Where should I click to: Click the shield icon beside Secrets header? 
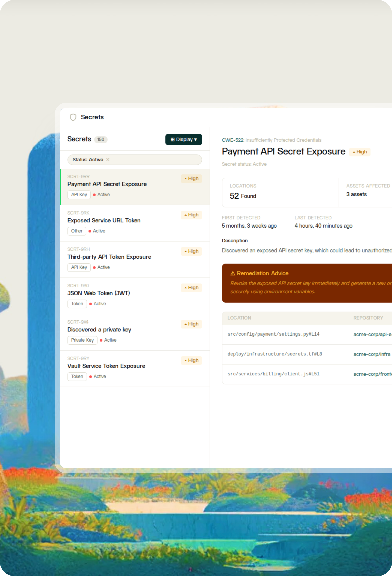(x=73, y=117)
